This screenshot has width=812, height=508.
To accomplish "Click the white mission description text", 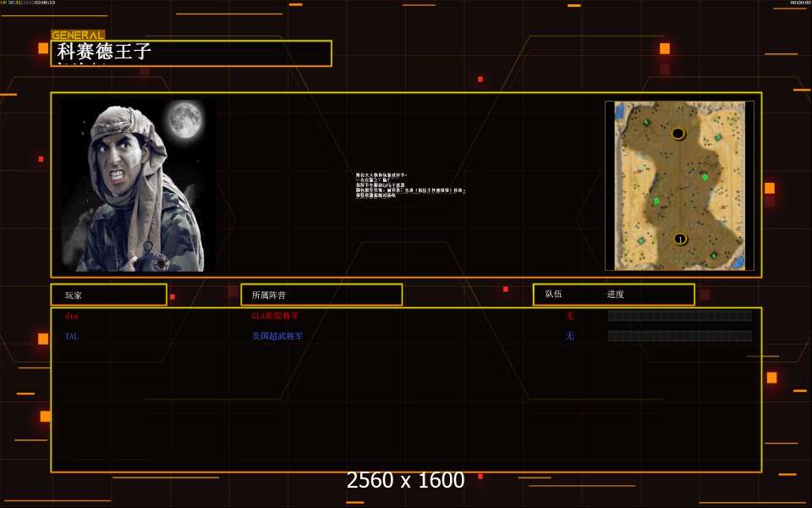I will point(410,185).
